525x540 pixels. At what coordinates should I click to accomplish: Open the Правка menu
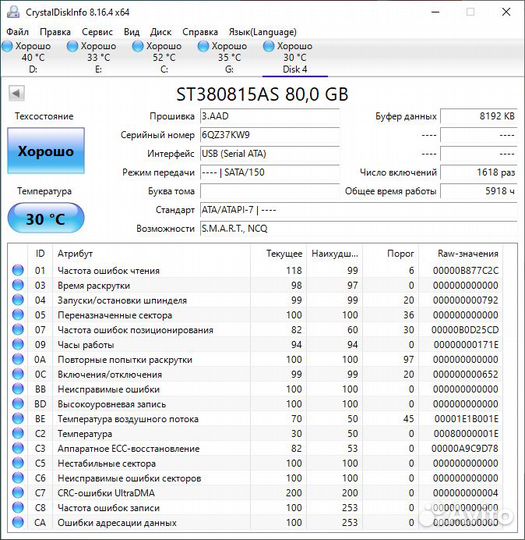[x=55, y=32]
